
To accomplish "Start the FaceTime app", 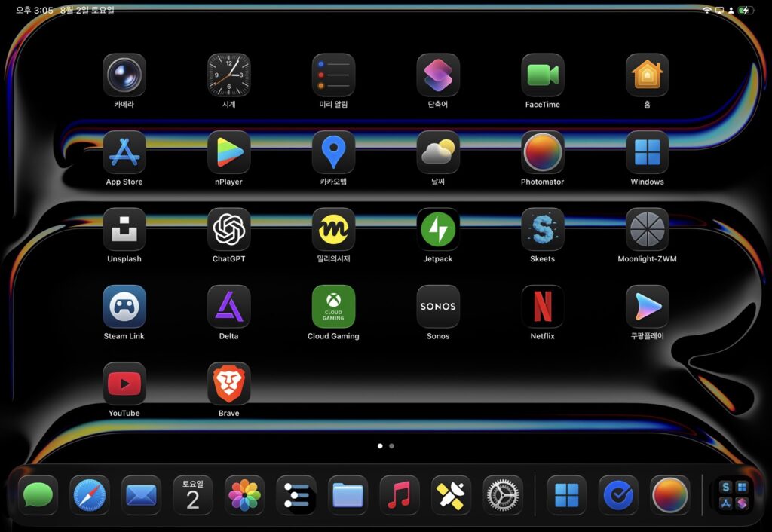I will [543, 75].
